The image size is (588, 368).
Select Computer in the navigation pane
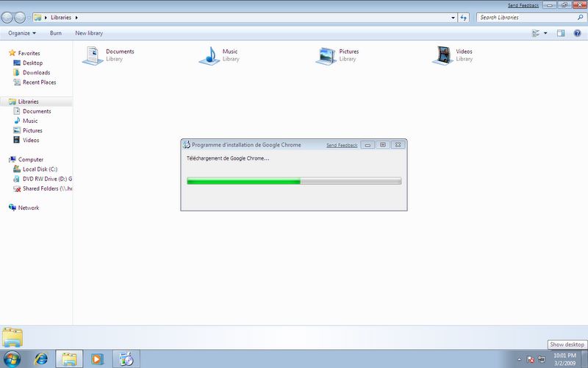point(31,159)
